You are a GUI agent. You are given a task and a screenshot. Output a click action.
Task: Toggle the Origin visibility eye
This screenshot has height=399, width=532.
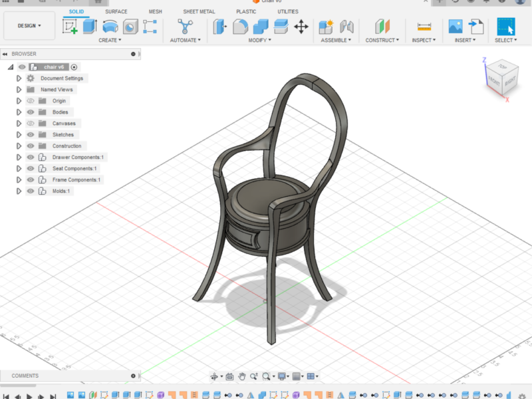point(30,100)
